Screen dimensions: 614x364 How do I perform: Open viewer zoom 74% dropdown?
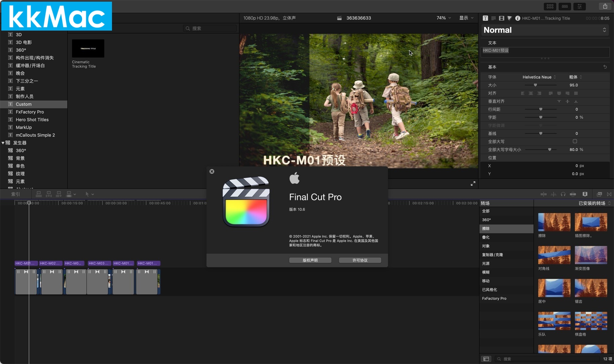[x=444, y=18]
